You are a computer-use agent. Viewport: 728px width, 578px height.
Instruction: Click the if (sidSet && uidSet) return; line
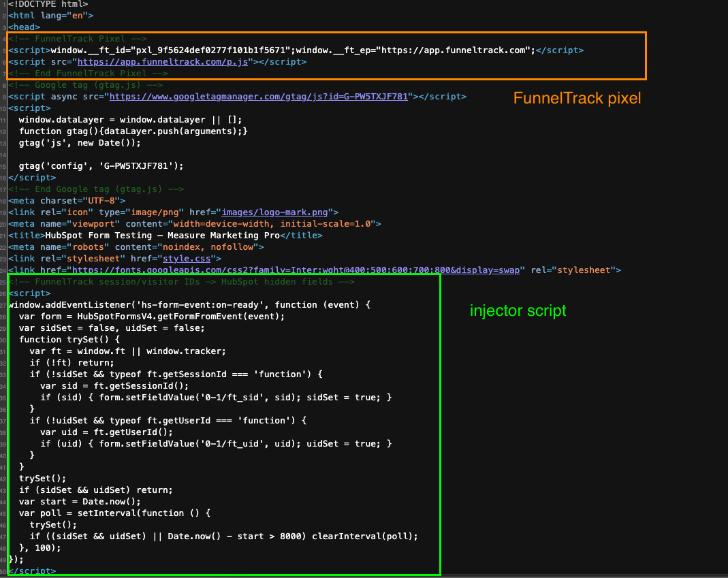click(x=95, y=489)
